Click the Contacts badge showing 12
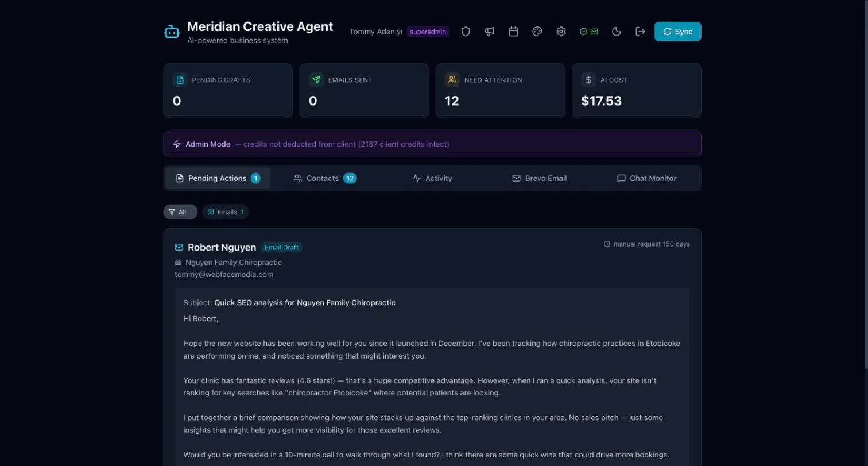Viewport: 868px width, 466px height. coord(350,178)
